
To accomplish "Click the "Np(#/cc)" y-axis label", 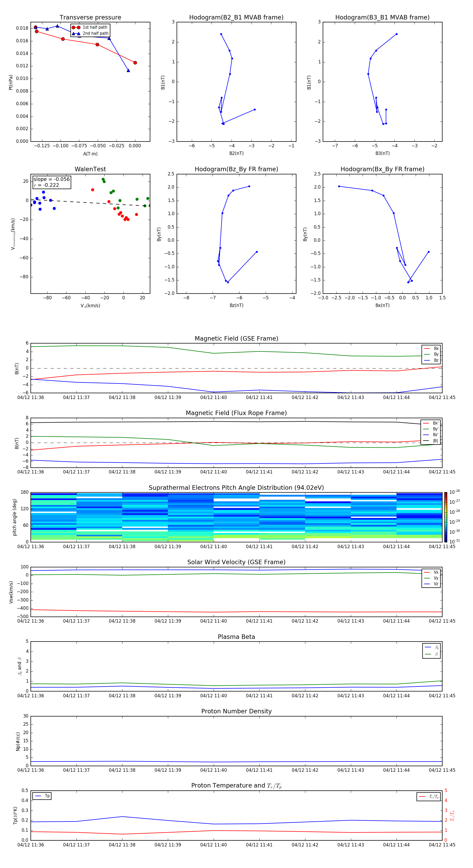I will [x=18, y=741].
